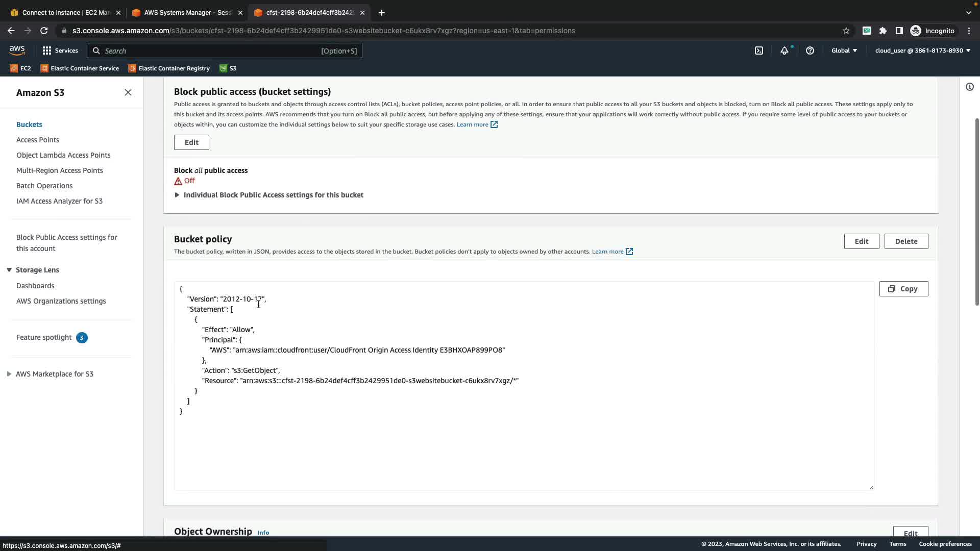Click the page vertical scrollbar
The width and height of the screenshot is (980, 551).
tap(976, 212)
